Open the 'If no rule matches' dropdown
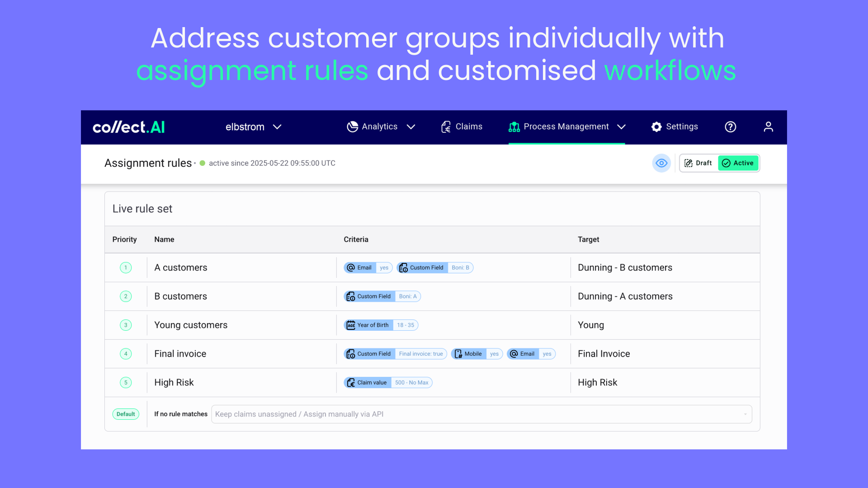 [x=481, y=414]
